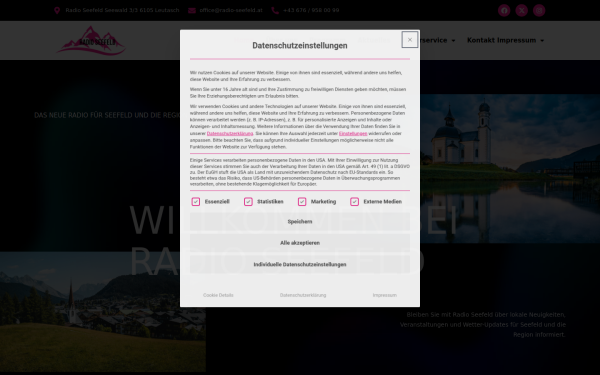Image resolution: width=600 pixels, height=375 pixels.
Task: Open Individuelle Datenschutzeinstellungen
Action: tap(300, 264)
